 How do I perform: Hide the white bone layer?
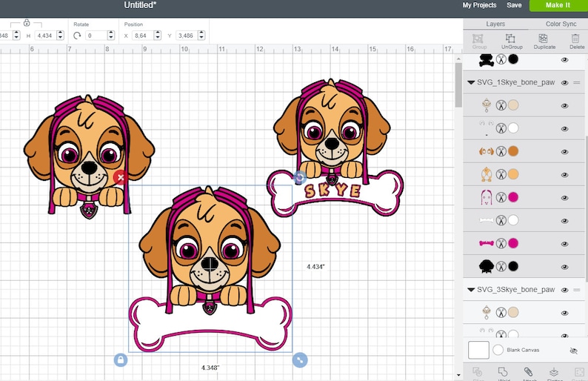point(564,221)
